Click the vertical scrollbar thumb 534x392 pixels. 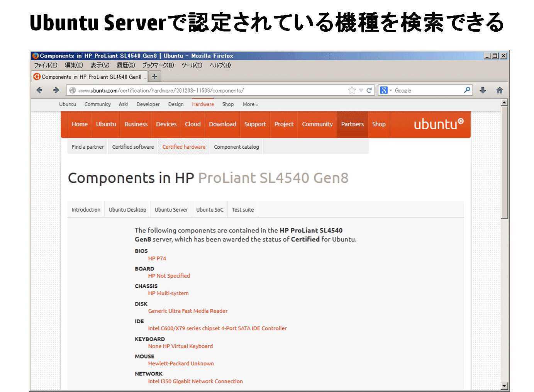pos(504,163)
